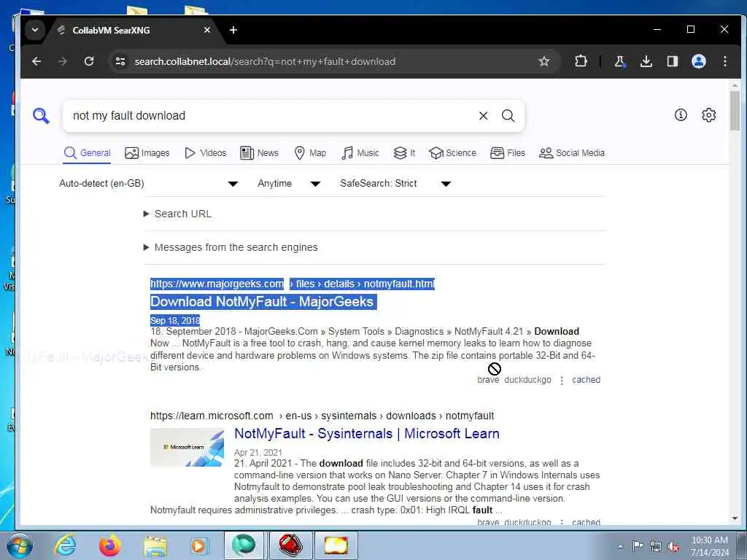Show hidden tray icons arrow
This screenshot has width=747, height=560.
click(x=620, y=546)
